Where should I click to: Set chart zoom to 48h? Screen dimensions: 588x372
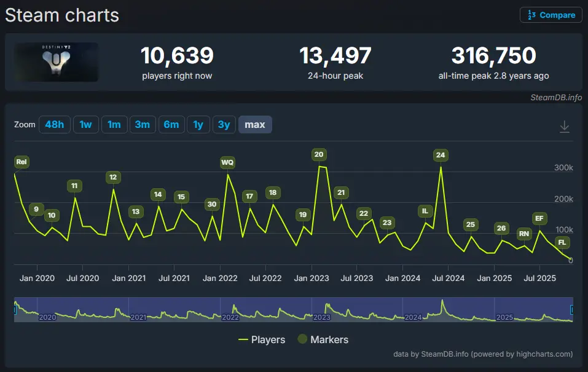click(x=54, y=125)
